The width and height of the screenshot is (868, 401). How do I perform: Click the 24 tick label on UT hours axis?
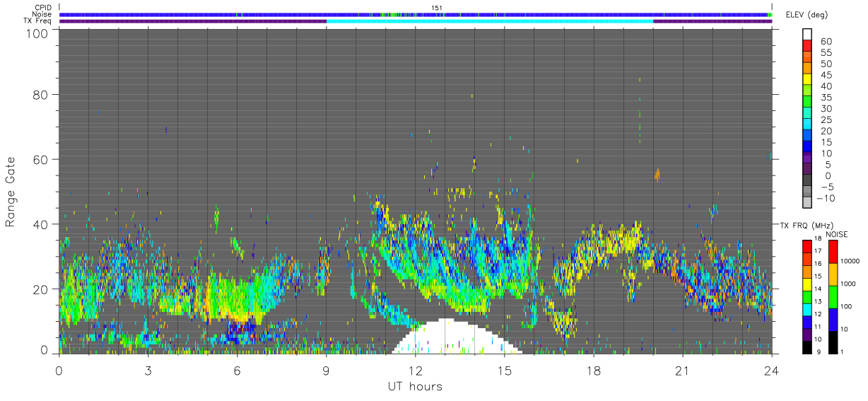[772, 370]
